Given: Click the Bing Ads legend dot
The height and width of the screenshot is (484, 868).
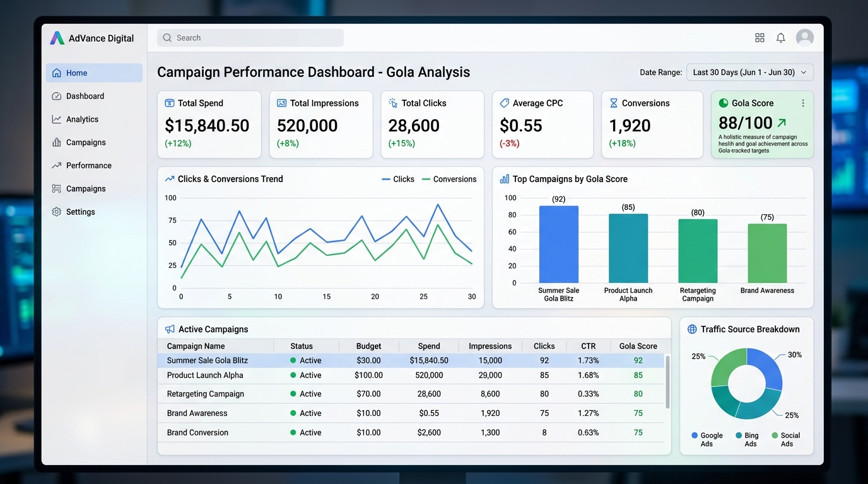Looking at the screenshot, I should pyautogui.click(x=739, y=435).
